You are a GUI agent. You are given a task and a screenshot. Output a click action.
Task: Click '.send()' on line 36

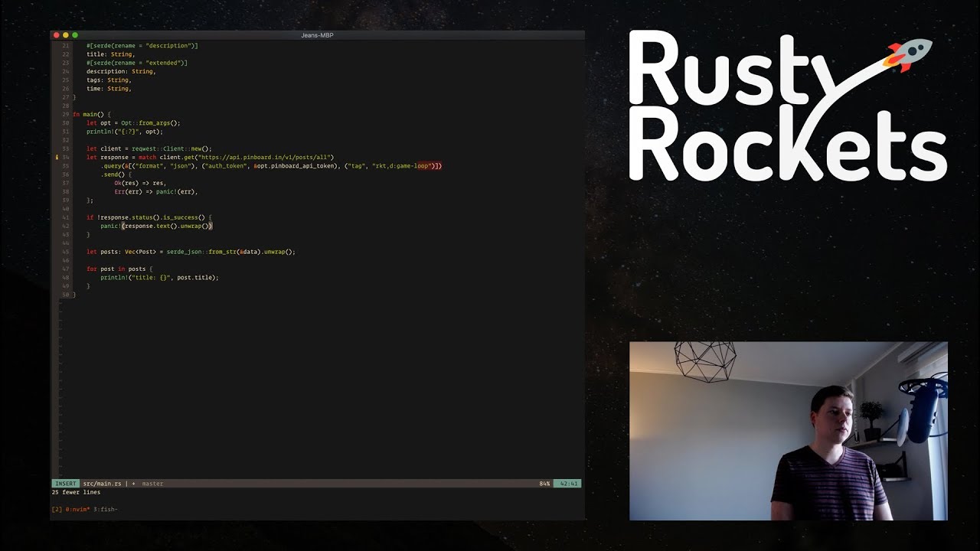click(116, 174)
